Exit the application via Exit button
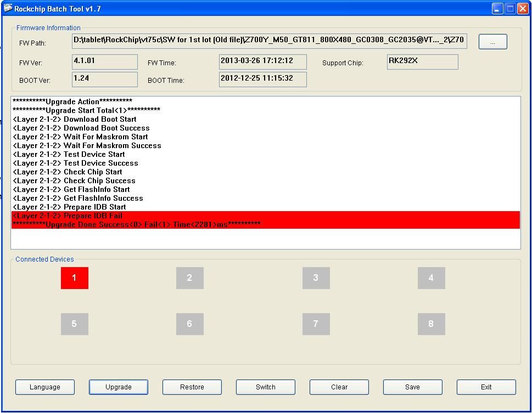532x413 pixels. [486, 387]
